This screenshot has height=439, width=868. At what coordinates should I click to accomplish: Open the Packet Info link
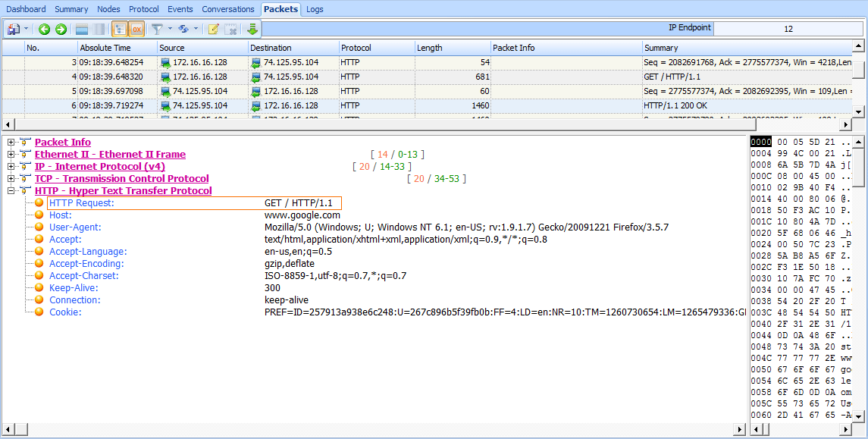[63, 143]
